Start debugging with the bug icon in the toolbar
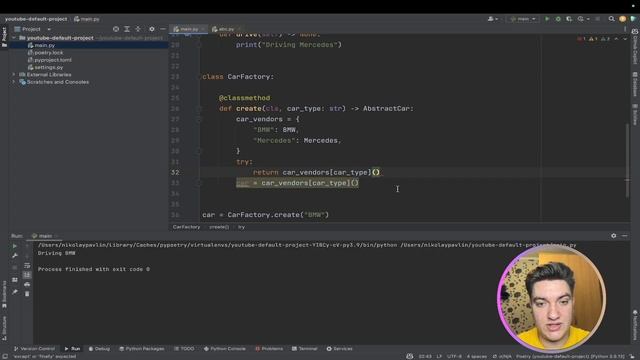 558,19
